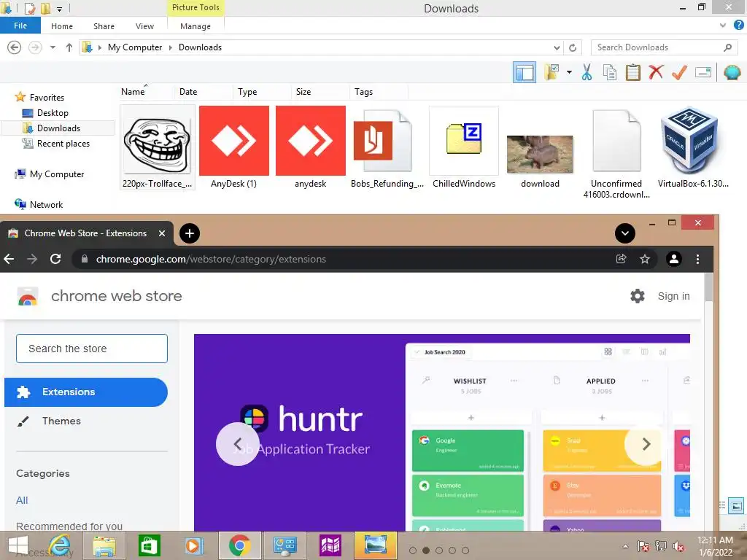The image size is (747, 560).
Task: Reload the Chrome page
Action: pos(55,259)
